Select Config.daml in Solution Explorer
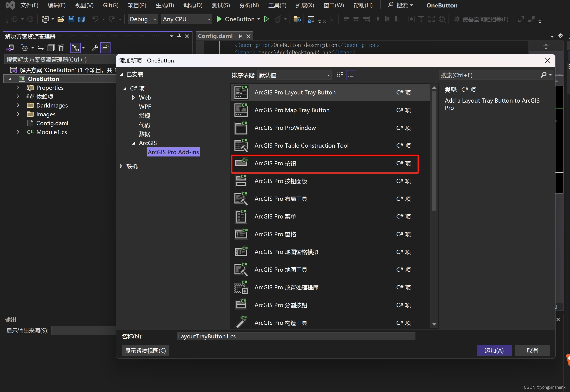Screen dimensions: 570x392 52,123
